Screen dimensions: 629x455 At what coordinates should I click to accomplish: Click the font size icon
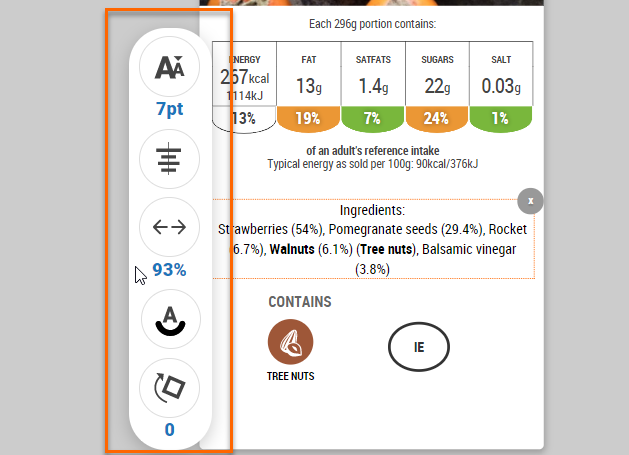pyautogui.click(x=170, y=68)
